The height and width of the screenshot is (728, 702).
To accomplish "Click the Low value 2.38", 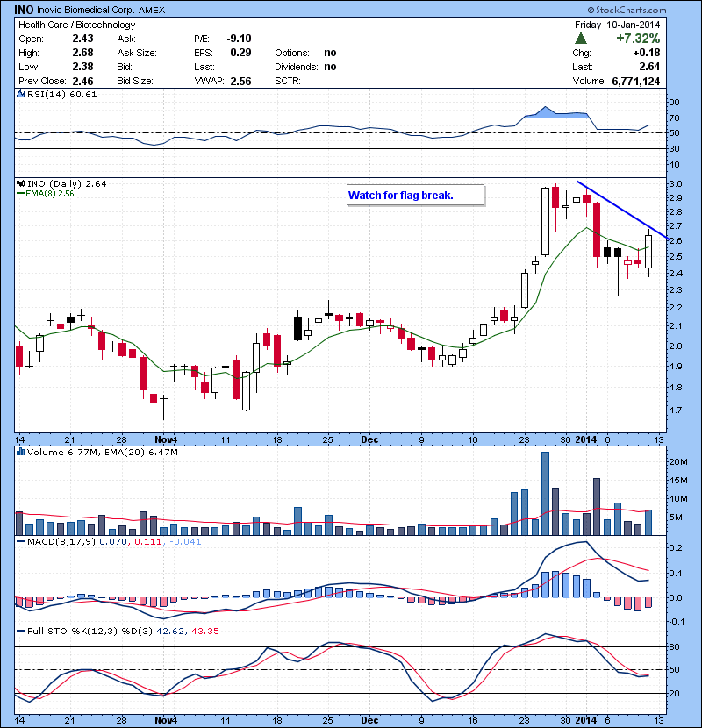I will 82,67.
